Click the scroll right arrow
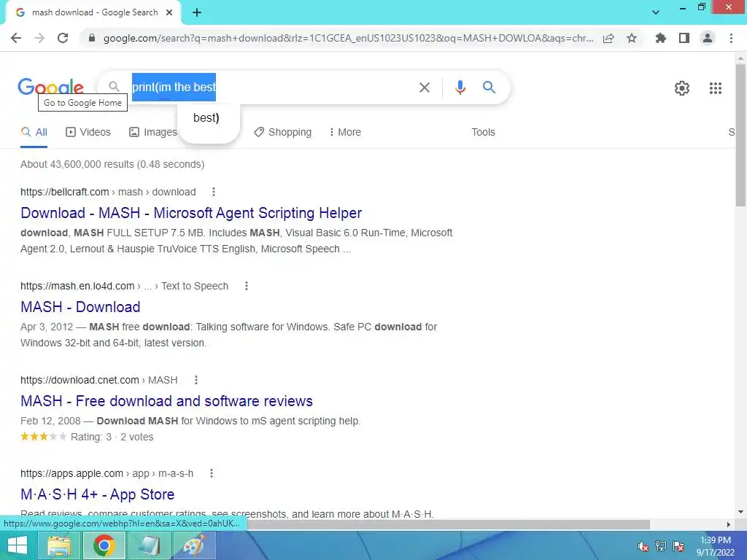Screen dimensions: 747x560 (729, 524)
